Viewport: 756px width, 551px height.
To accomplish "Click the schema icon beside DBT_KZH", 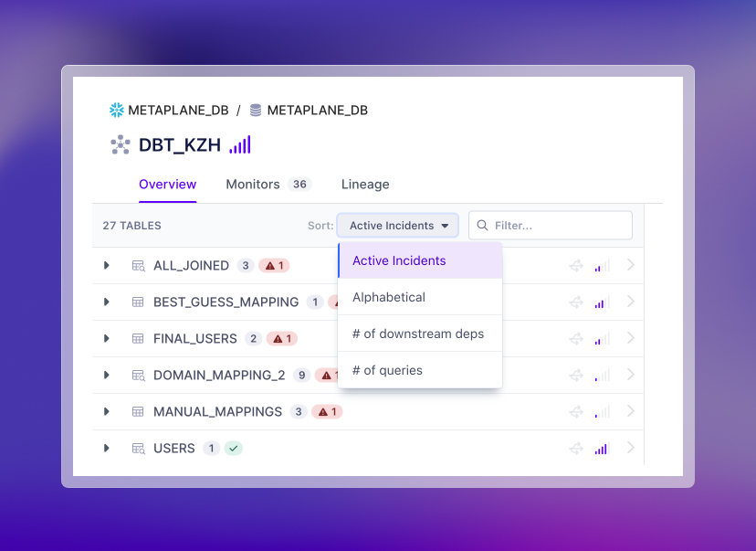I will click(x=121, y=144).
